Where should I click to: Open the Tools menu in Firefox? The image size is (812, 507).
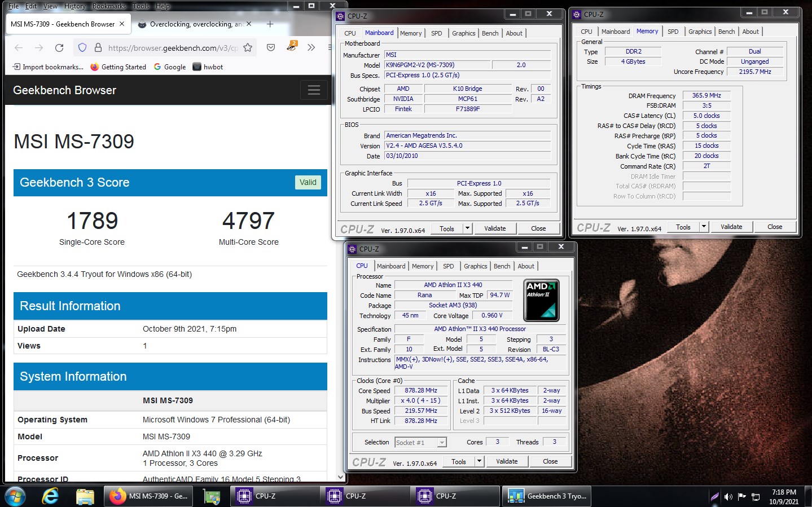click(x=141, y=6)
